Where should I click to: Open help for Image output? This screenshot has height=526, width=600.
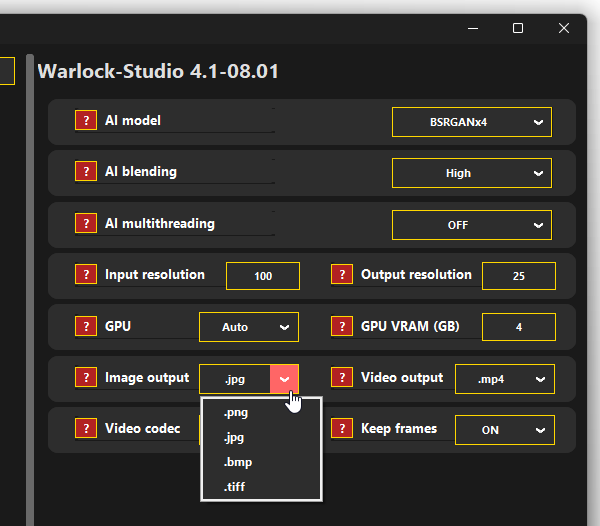[86, 378]
